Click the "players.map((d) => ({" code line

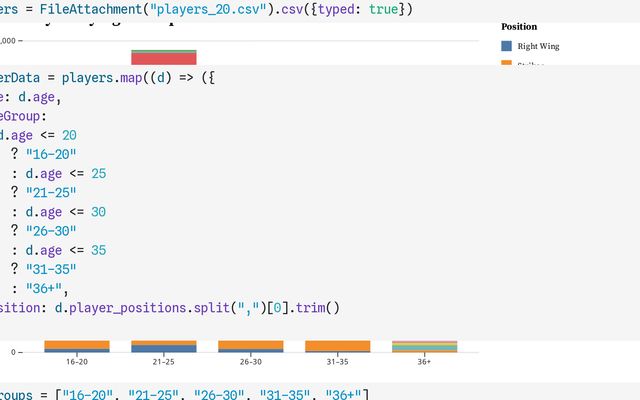138,78
